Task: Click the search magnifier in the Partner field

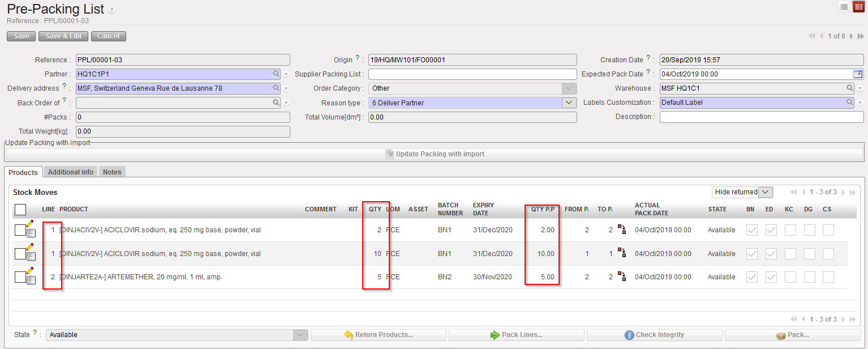Action: (276, 74)
